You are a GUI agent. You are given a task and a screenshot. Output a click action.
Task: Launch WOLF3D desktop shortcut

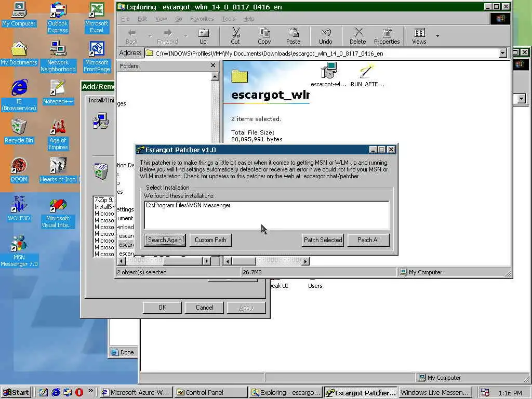19,209
